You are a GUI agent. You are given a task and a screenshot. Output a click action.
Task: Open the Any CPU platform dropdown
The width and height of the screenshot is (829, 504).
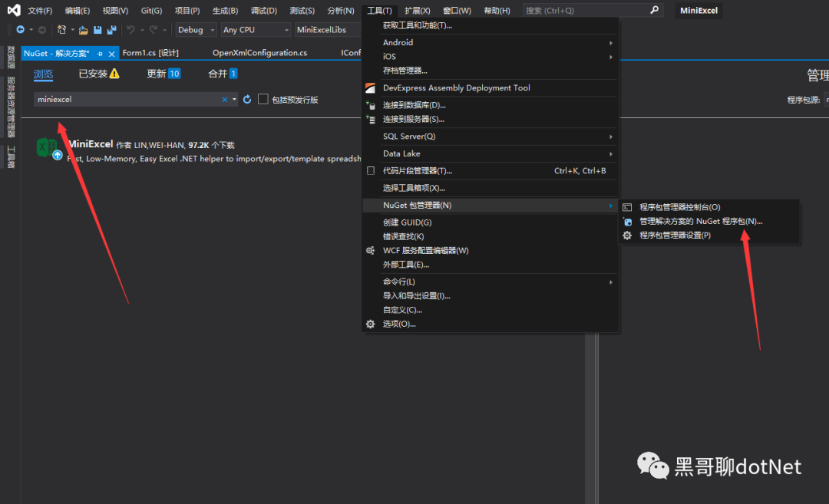[x=256, y=30]
